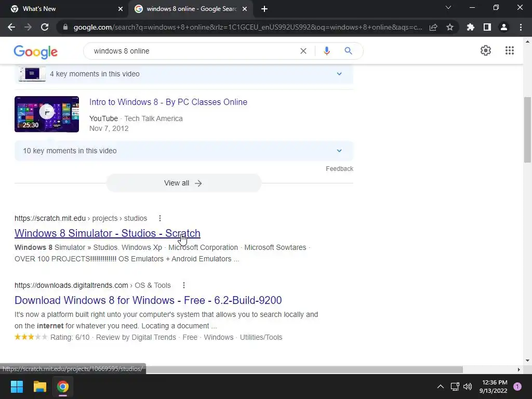Click the forward navigation arrow
The image size is (532, 399).
(28, 27)
